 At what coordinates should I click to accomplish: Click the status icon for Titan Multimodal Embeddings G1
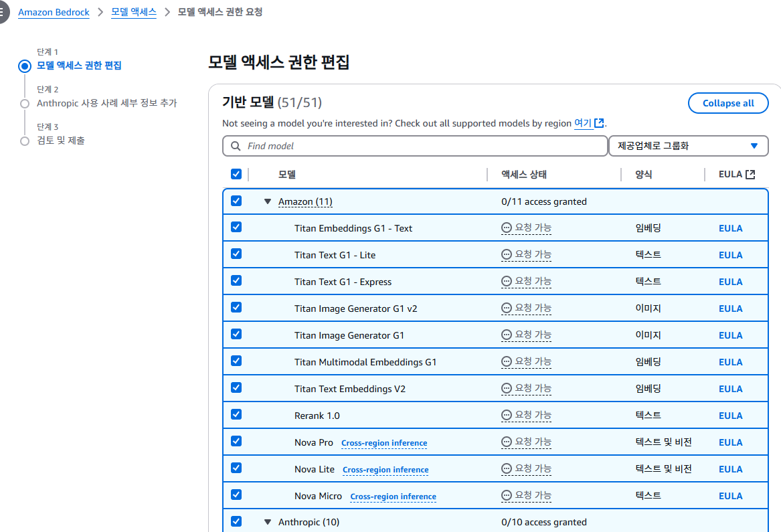click(507, 361)
